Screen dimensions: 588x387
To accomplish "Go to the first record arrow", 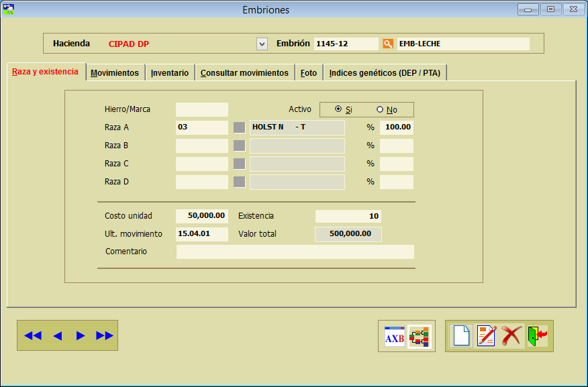I will pyautogui.click(x=32, y=335).
